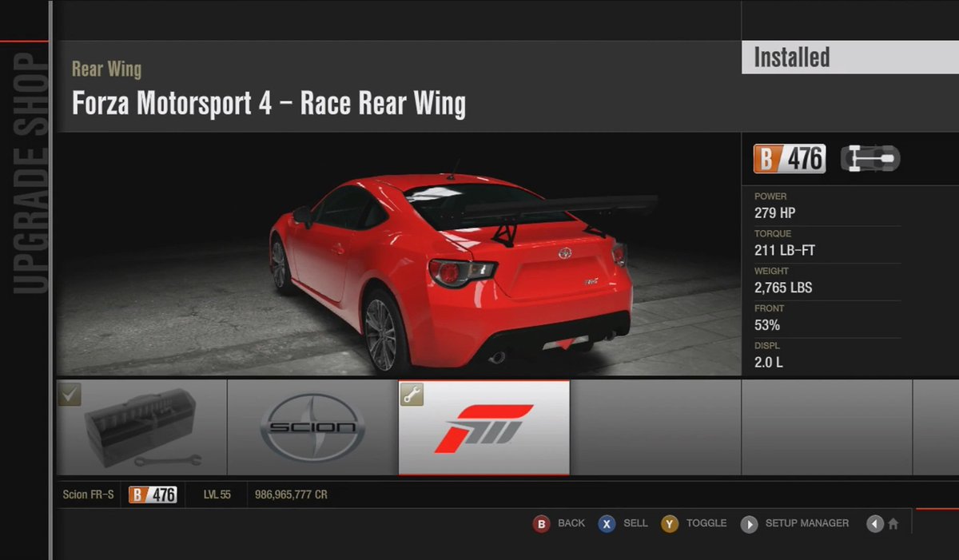Click the SELL label
Viewport: 959px width, 560px height.
click(635, 523)
